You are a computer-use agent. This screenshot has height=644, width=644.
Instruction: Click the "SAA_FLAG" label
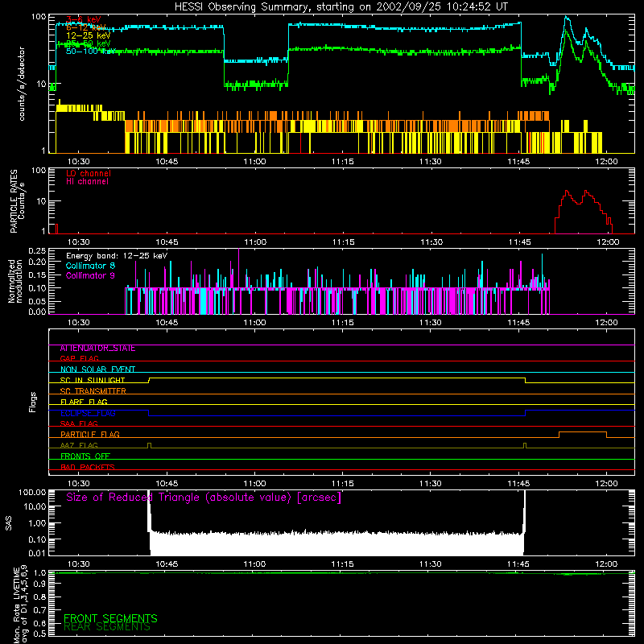pyautogui.click(x=79, y=423)
